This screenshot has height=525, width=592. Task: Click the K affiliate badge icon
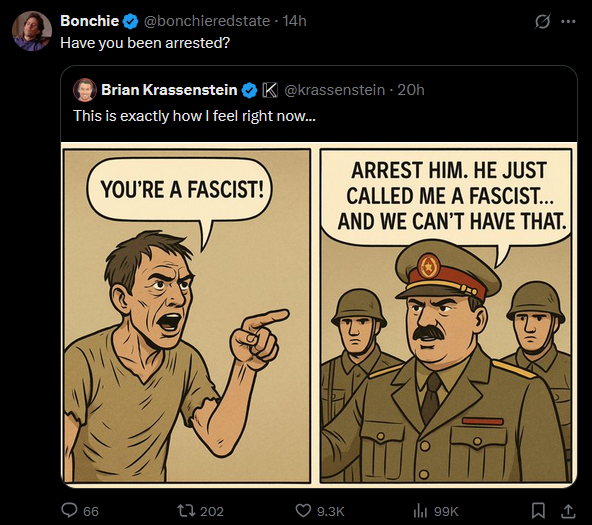click(270, 91)
